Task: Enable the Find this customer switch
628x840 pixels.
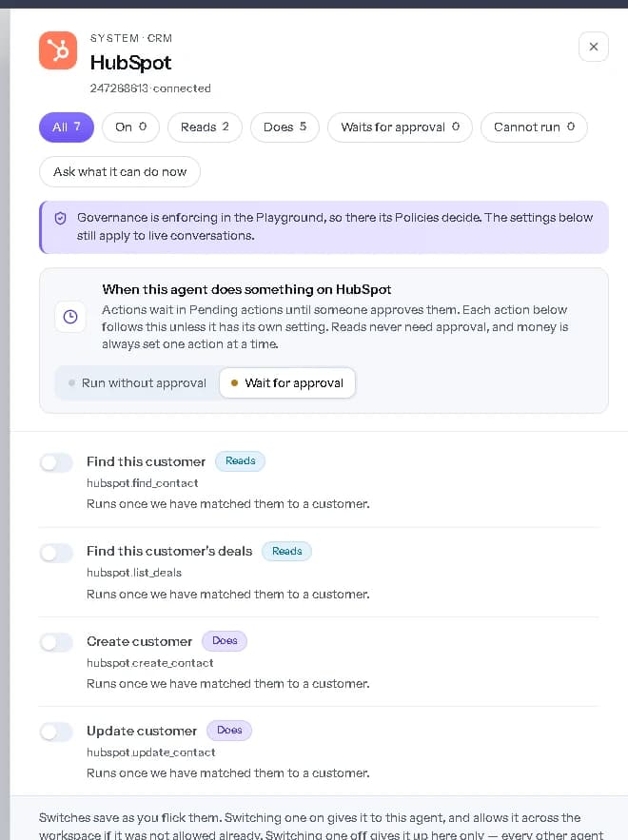Action: tap(56, 463)
